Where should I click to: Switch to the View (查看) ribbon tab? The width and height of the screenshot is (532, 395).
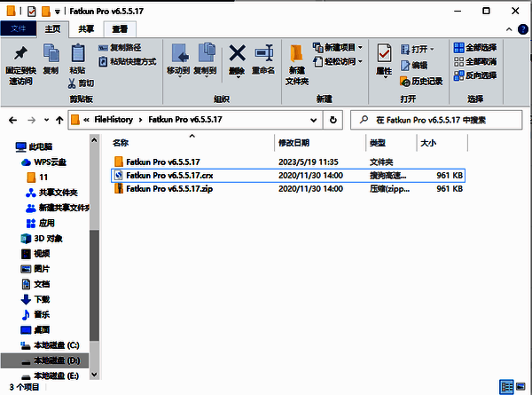(119, 28)
